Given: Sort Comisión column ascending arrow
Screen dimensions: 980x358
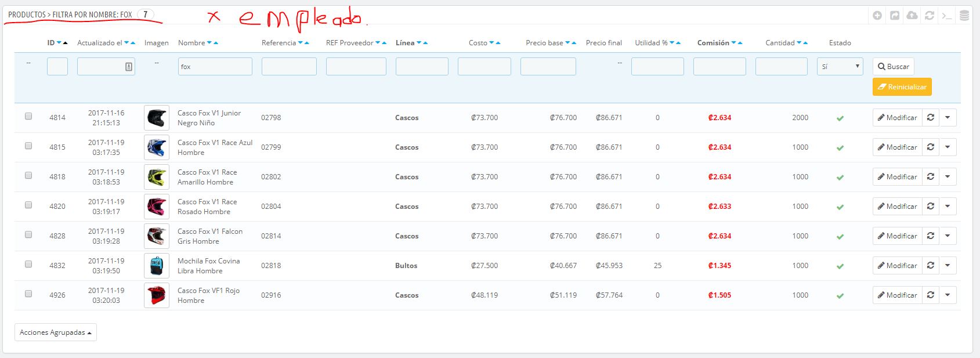Looking at the screenshot, I should tap(740, 43).
